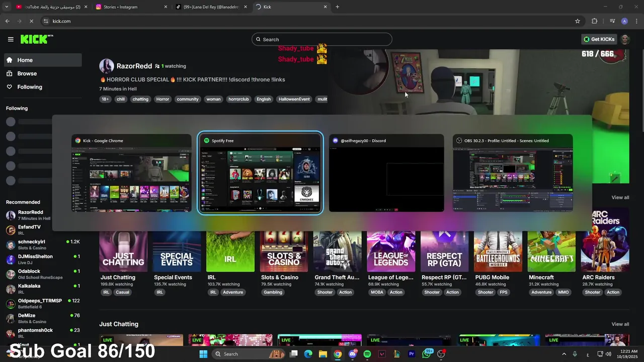This screenshot has height=362, width=644.
Task: Open Odablock in Recommended list
Action: click(42, 274)
